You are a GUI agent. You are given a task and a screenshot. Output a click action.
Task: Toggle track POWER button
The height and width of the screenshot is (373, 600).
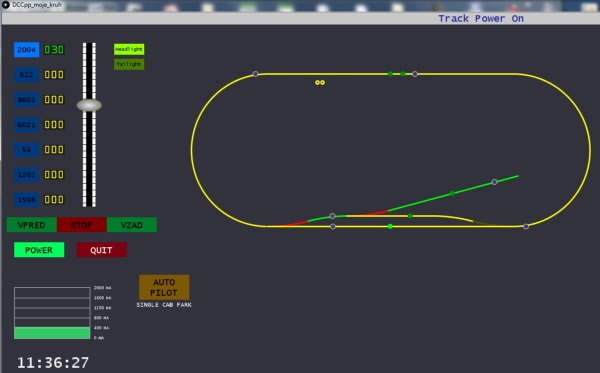point(39,250)
